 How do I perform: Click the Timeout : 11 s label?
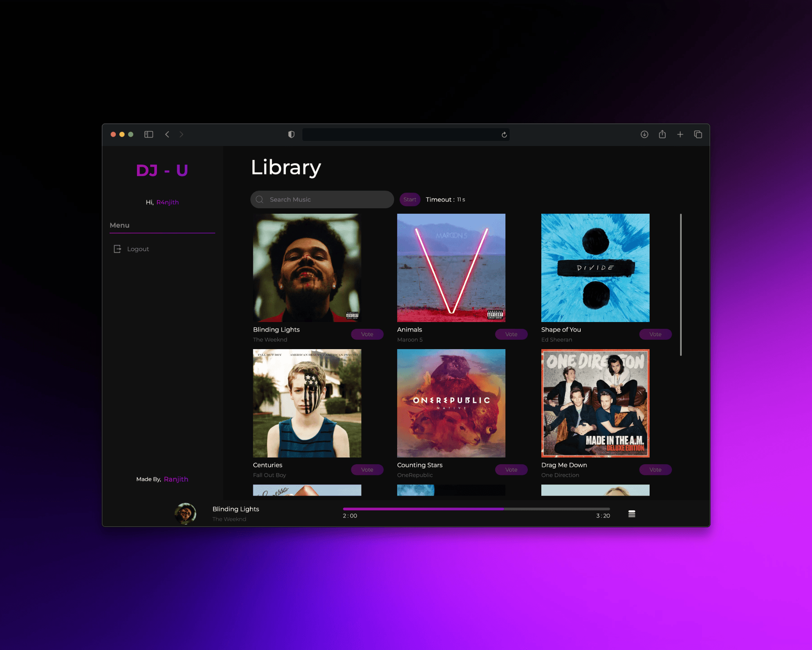[x=445, y=199]
